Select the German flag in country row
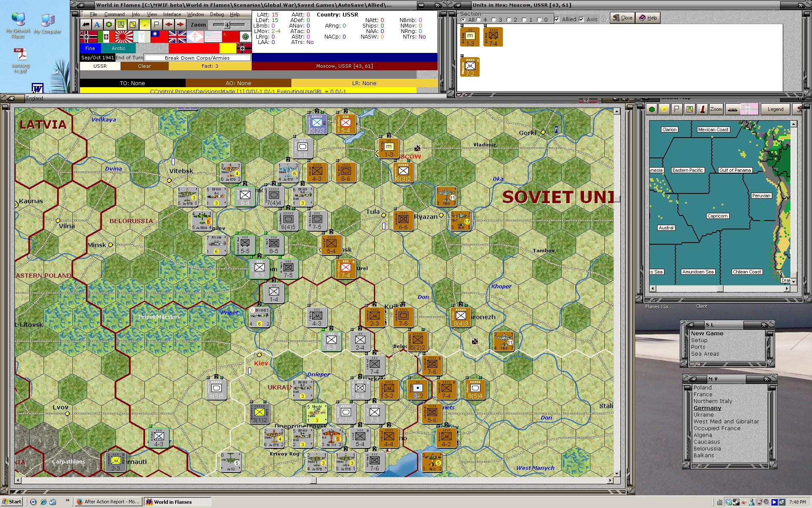 pos(88,37)
